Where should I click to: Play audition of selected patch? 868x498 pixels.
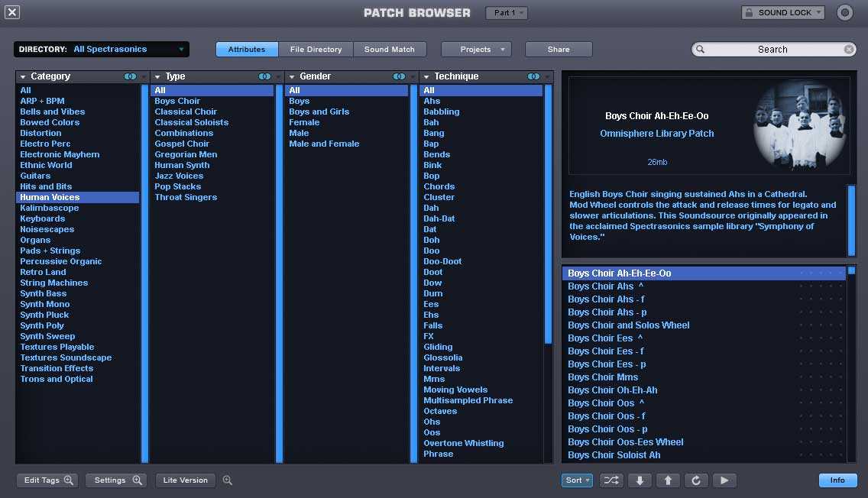tap(724, 480)
